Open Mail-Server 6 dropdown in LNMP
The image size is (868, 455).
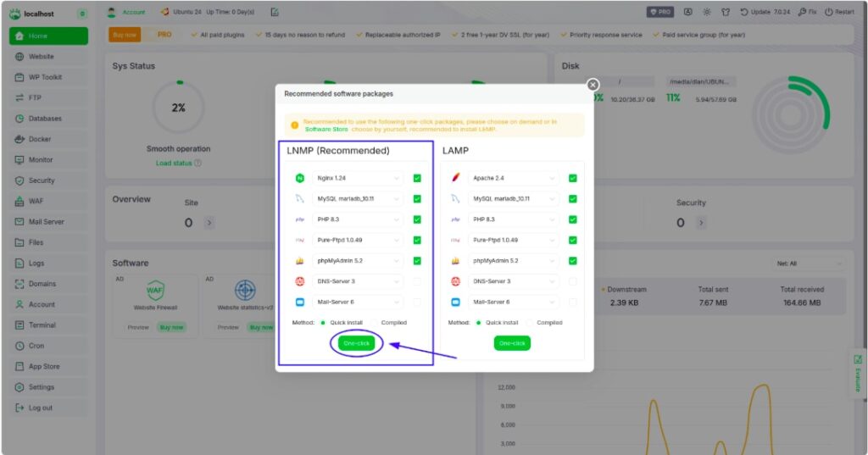click(x=358, y=302)
